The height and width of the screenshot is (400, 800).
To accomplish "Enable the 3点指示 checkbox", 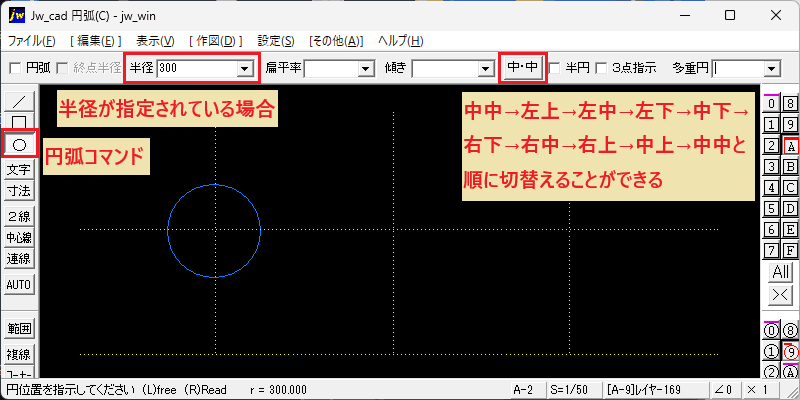I will click(602, 68).
